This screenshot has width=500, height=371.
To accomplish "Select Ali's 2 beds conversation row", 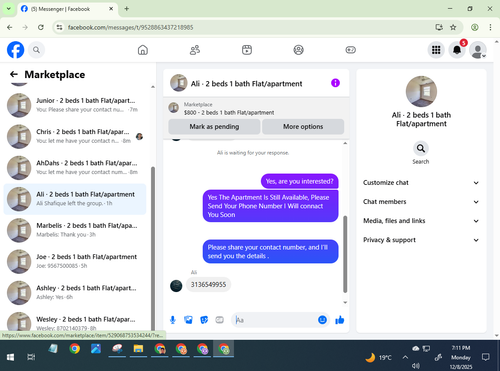I will tap(75, 199).
